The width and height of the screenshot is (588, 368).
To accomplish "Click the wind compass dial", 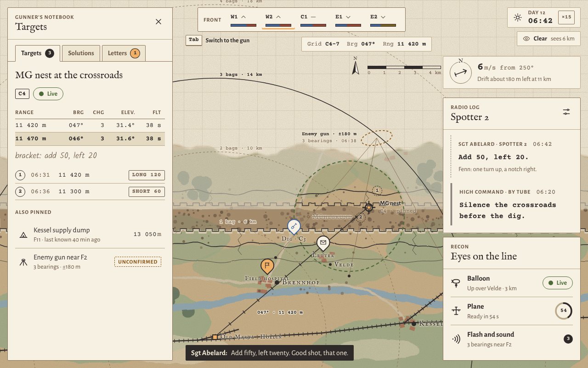I will [x=461, y=72].
